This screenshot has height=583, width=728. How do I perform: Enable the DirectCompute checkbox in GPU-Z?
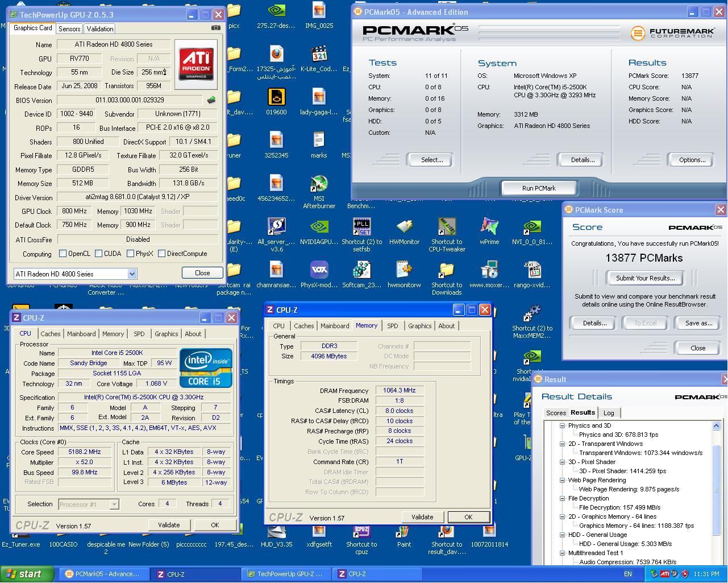click(x=161, y=254)
